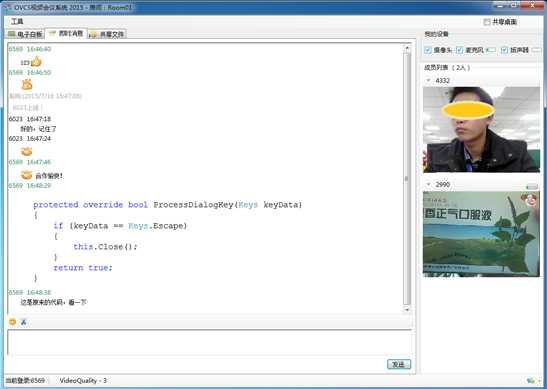Click the '6023 16:47:24' message header

tap(30, 139)
